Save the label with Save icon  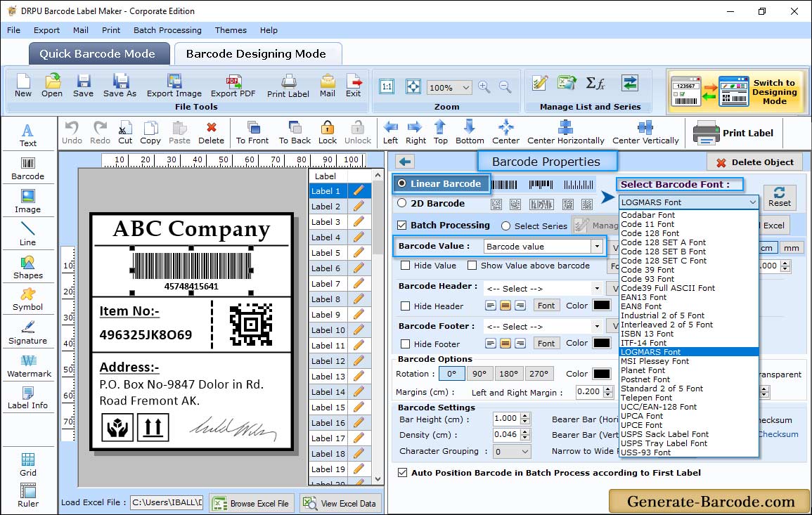[x=84, y=86]
